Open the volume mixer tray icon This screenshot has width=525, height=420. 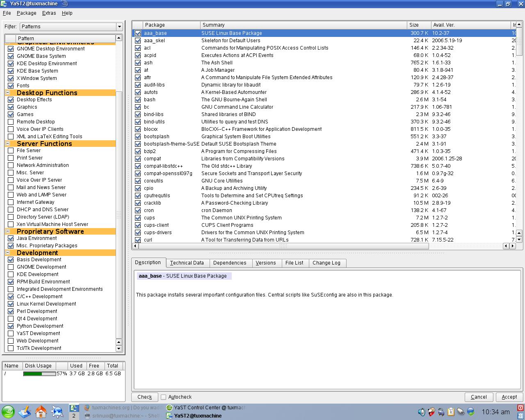(422, 412)
